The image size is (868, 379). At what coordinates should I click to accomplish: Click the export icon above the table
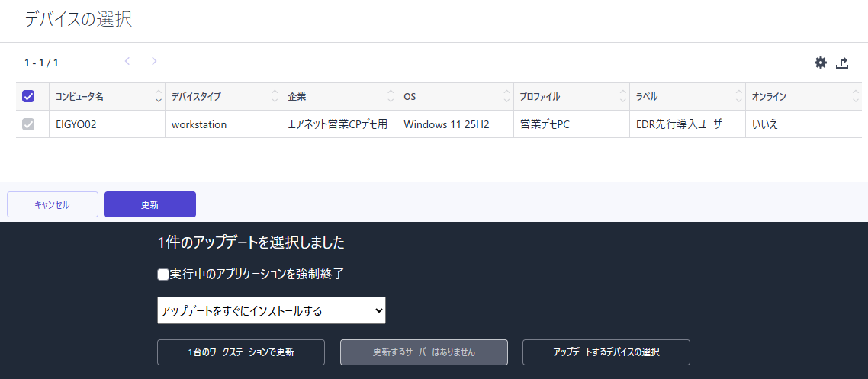pyautogui.click(x=842, y=63)
